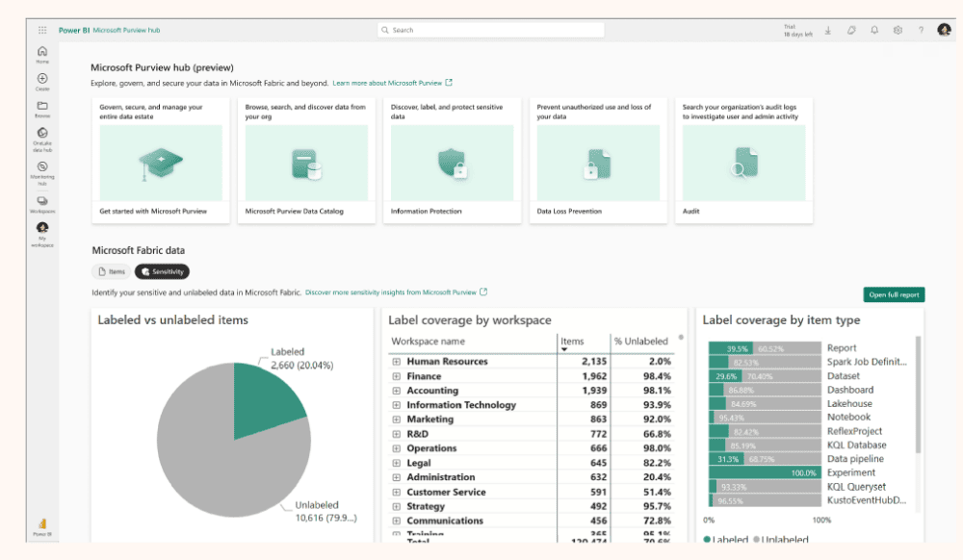Click external link icon beside sensitivity insights
Screen dimensions: 963x560
[484, 292]
